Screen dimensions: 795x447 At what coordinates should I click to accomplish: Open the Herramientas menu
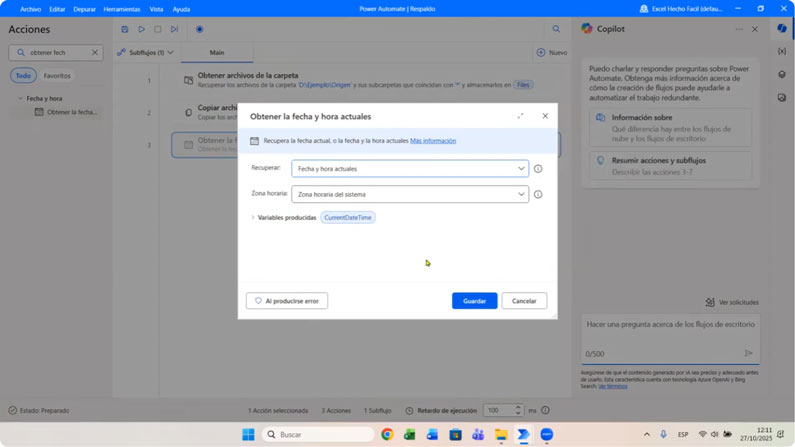(122, 9)
